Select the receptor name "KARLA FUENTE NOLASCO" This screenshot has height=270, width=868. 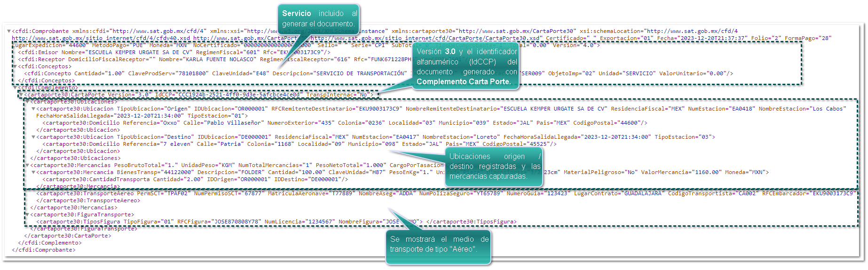coord(220,59)
